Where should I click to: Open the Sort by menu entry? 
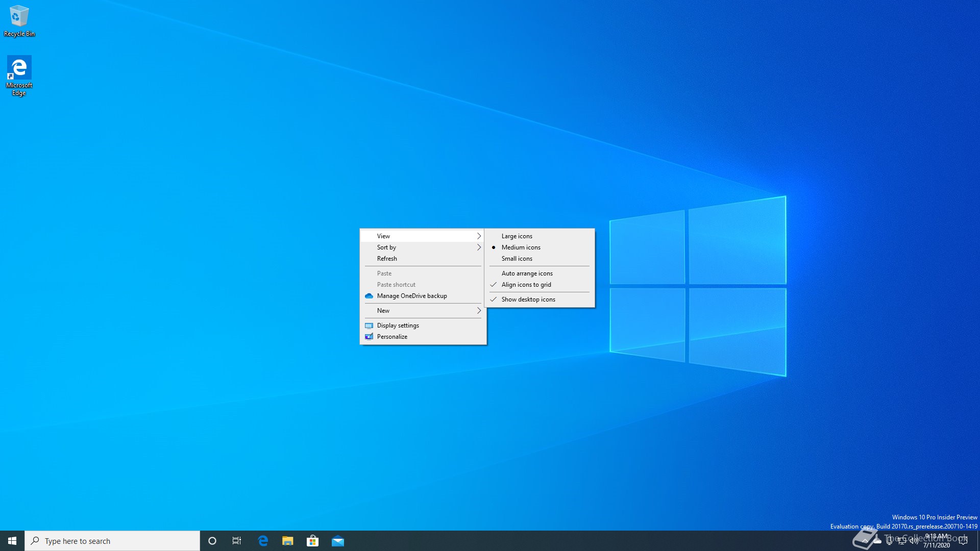pos(423,247)
